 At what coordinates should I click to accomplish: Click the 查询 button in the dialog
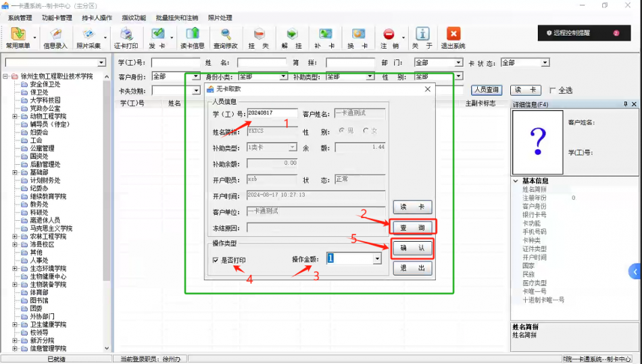(x=412, y=228)
